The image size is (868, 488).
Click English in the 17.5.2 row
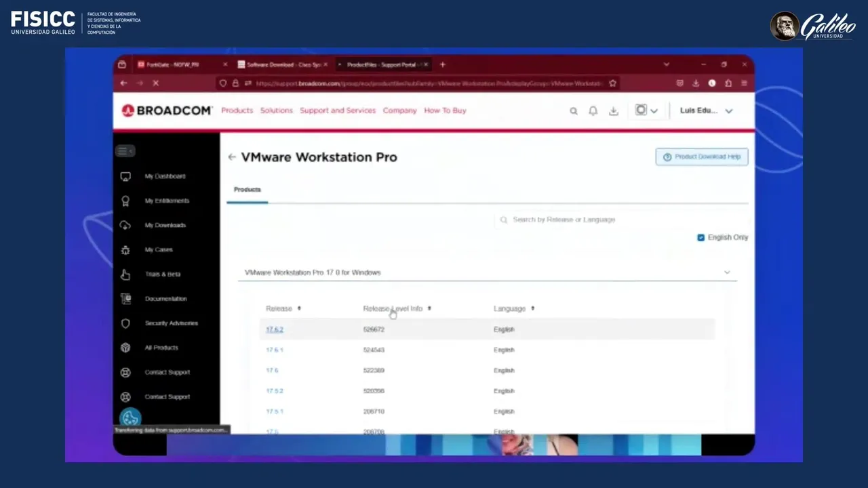pos(504,391)
